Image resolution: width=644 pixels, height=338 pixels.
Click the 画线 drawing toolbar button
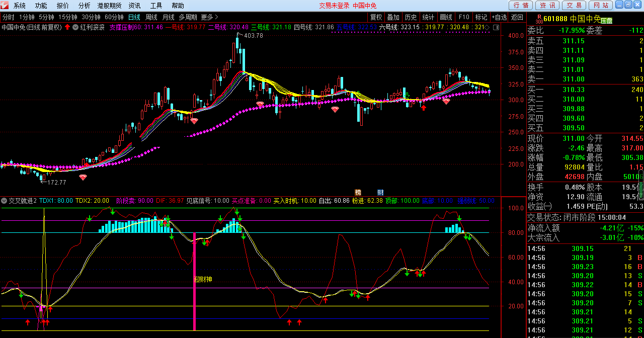[446, 17]
